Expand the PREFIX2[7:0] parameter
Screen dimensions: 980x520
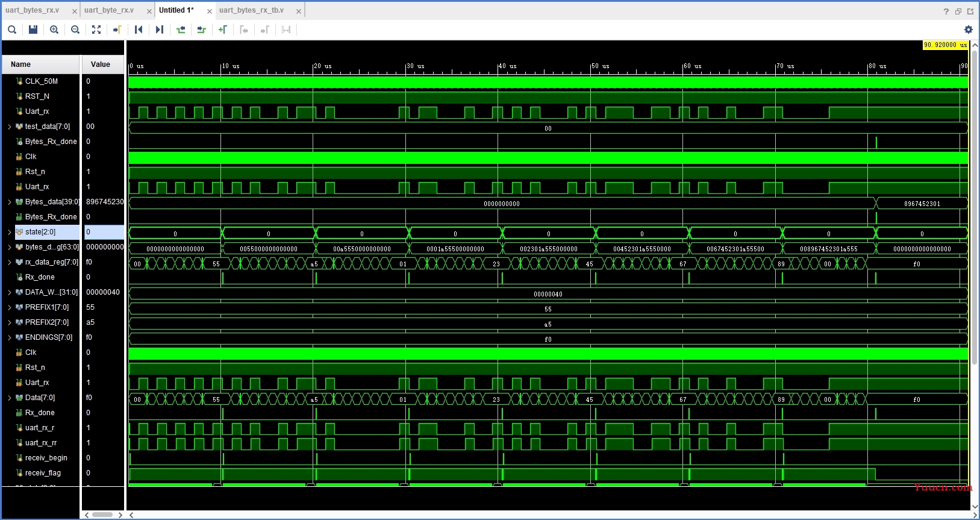[x=9, y=322]
